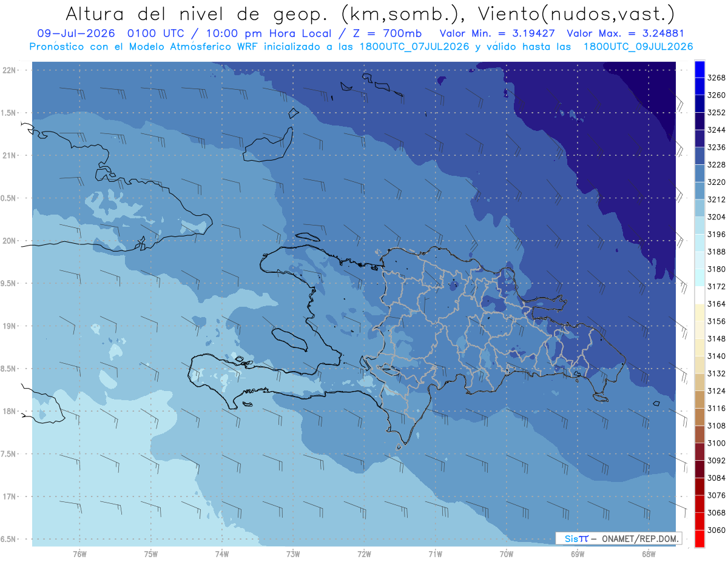
Task: Click the '17N' latitude label
Action: (10, 497)
